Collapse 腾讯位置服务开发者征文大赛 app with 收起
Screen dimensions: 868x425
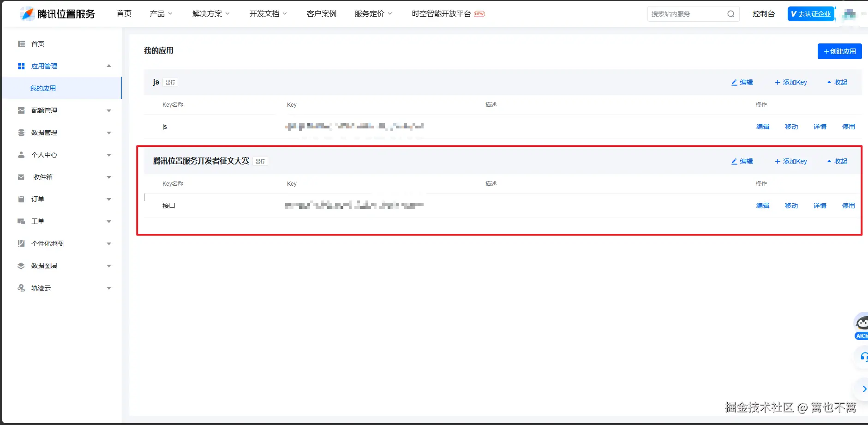(x=837, y=161)
